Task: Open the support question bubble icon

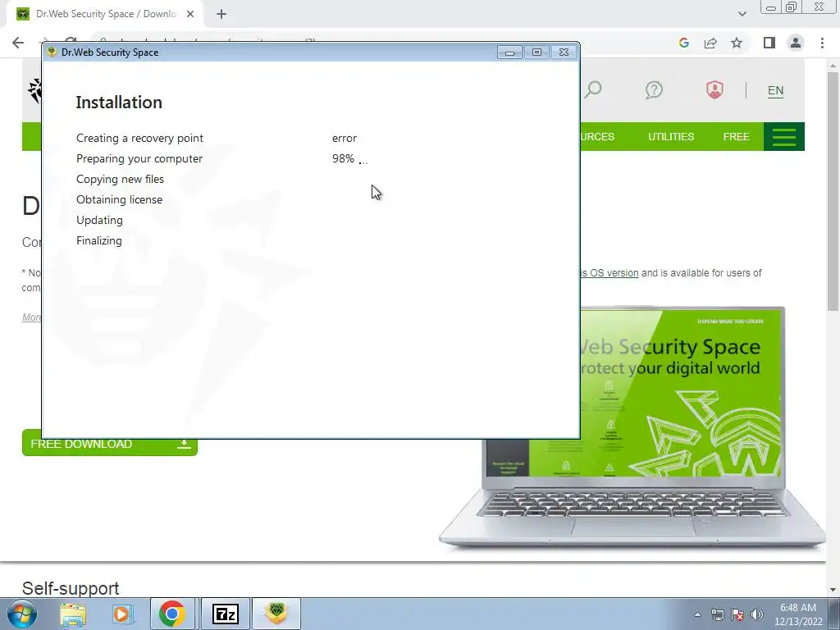Action: [x=654, y=90]
